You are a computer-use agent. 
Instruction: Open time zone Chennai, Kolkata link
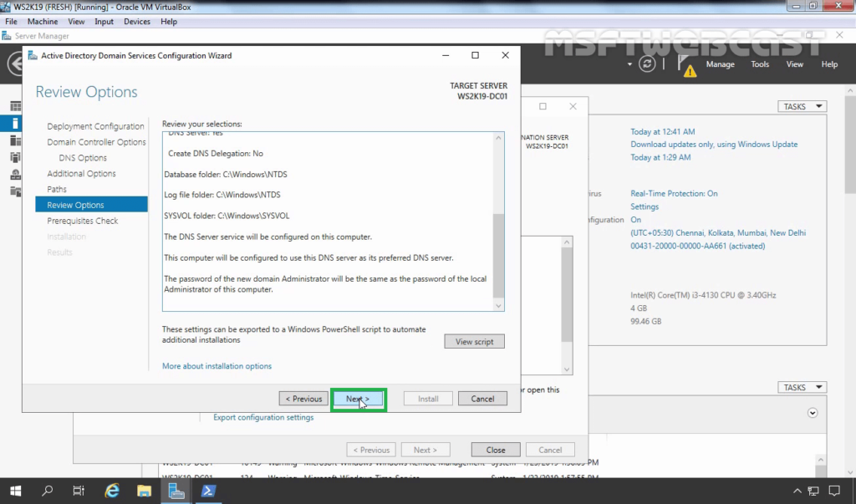coord(718,233)
